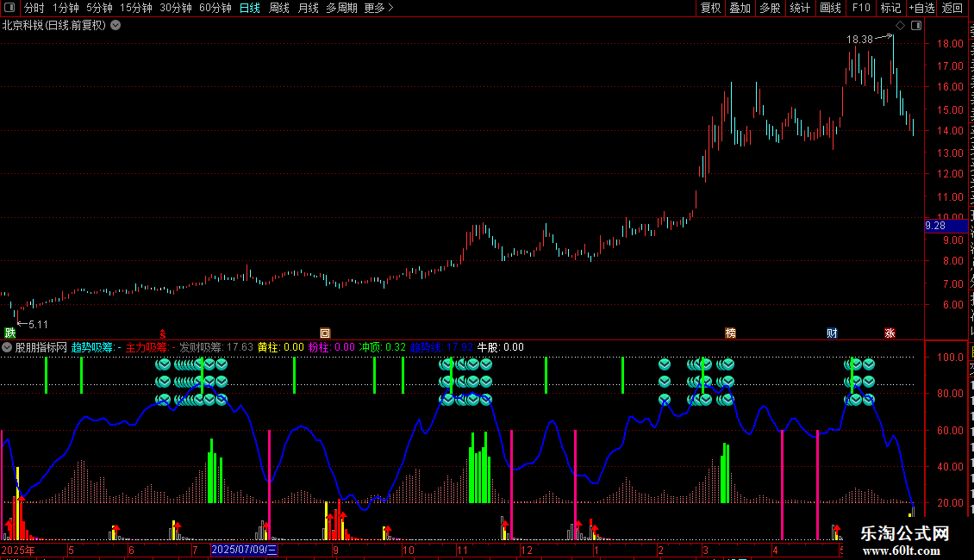The width and height of the screenshot is (974, 560).
Task: Expand the 更多 periods menu
Action: point(378,8)
